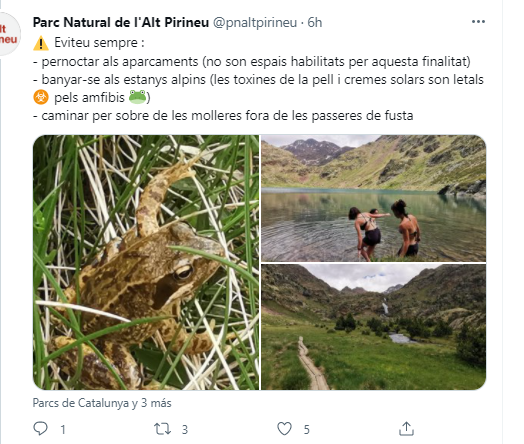Click the like count number 5
Image resolution: width=524 pixels, height=444 pixels.
pos(306,429)
